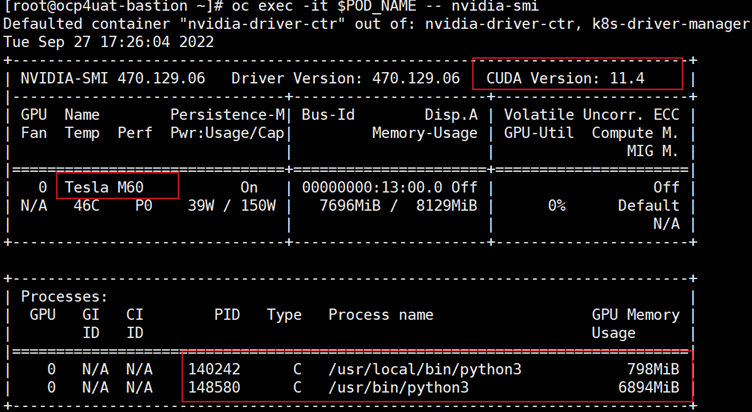Click total memory value '8129MiB'

446,206
